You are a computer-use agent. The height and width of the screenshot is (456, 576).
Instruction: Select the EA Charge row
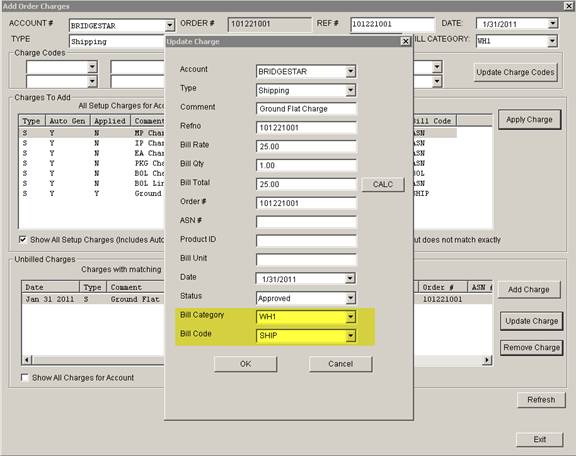(91, 153)
